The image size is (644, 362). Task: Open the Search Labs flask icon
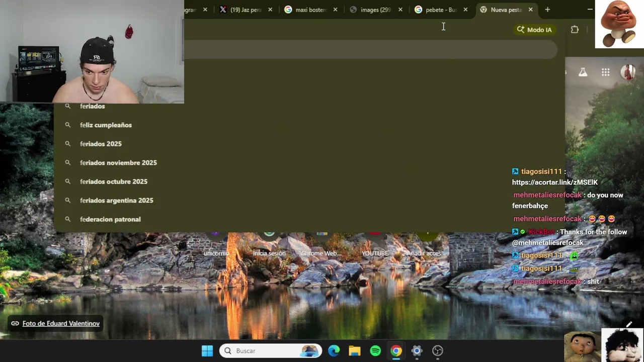coord(583,72)
